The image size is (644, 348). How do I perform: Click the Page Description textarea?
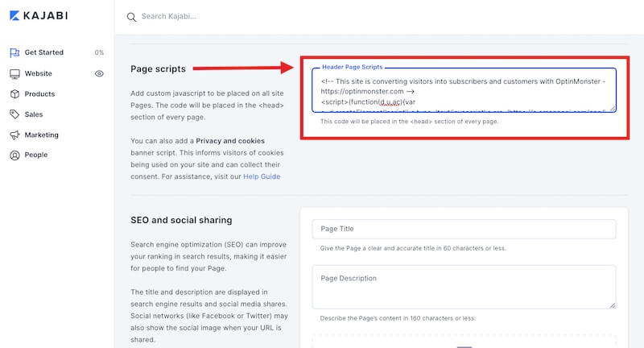pyautogui.click(x=464, y=287)
